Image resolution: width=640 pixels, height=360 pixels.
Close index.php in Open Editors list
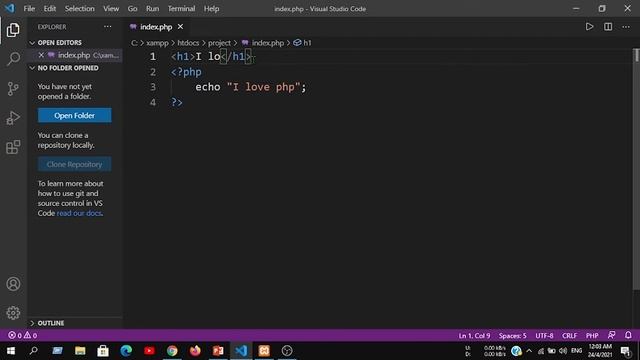click(x=41, y=55)
